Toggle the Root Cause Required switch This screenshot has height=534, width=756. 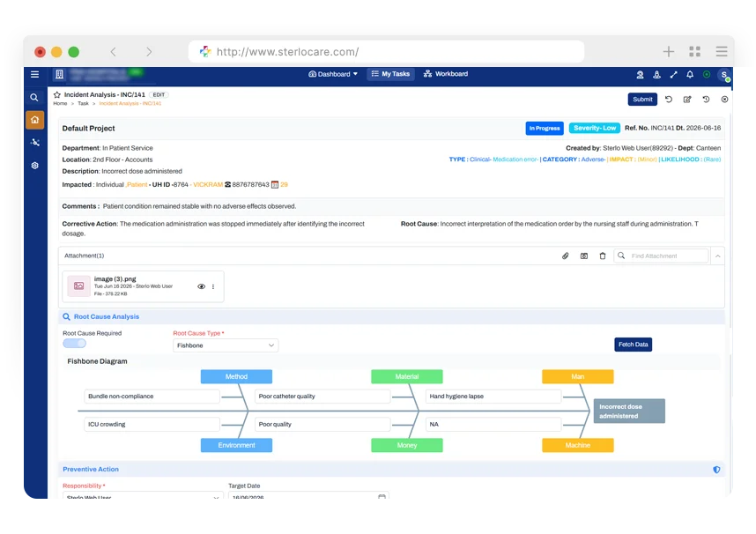[74, 344]
